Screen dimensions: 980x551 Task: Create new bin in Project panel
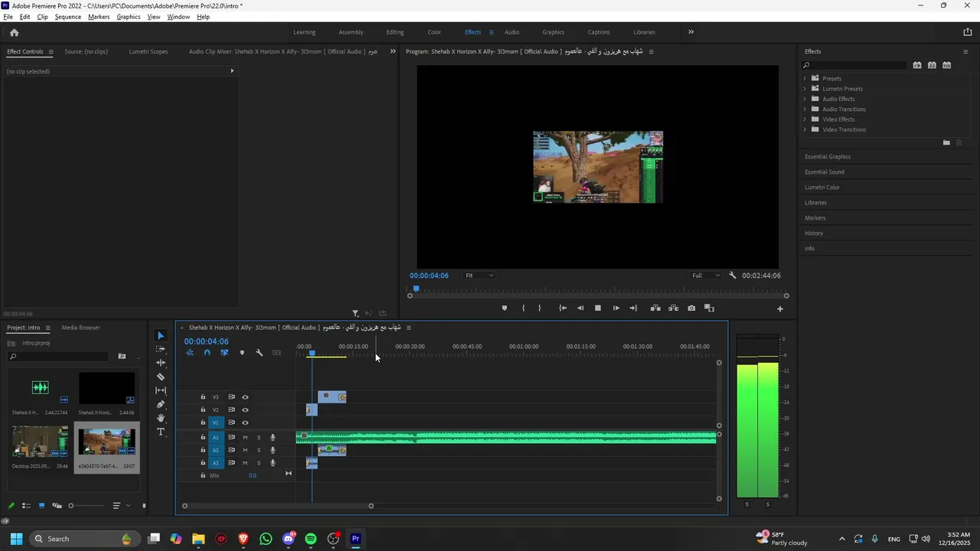pyautogui.click(x=122, y=356)
